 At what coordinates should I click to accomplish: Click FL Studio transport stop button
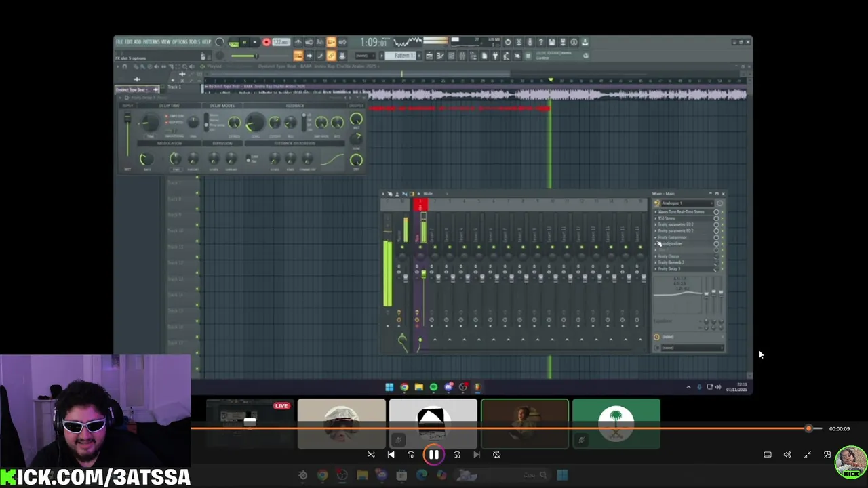pos(255,42)
